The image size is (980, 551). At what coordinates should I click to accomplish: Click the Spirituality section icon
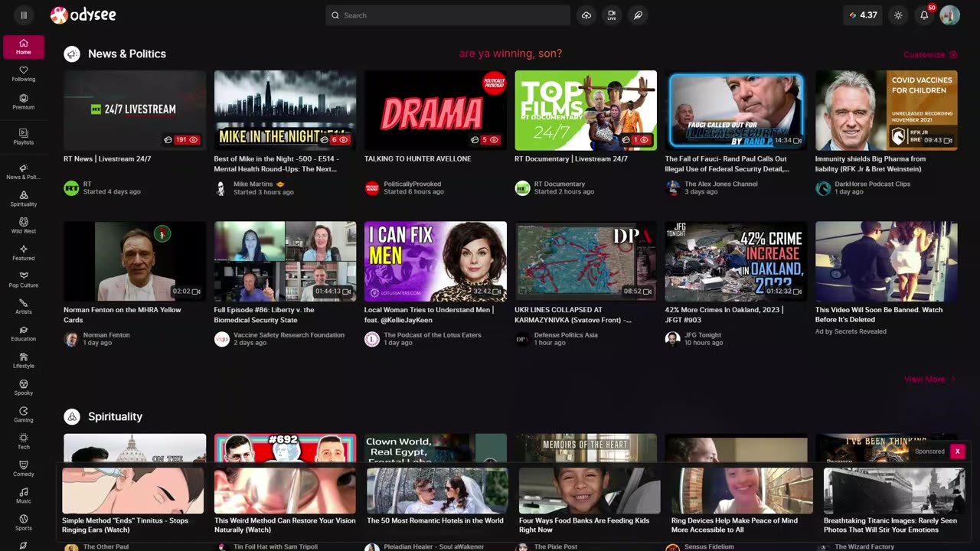pos(72,416)
